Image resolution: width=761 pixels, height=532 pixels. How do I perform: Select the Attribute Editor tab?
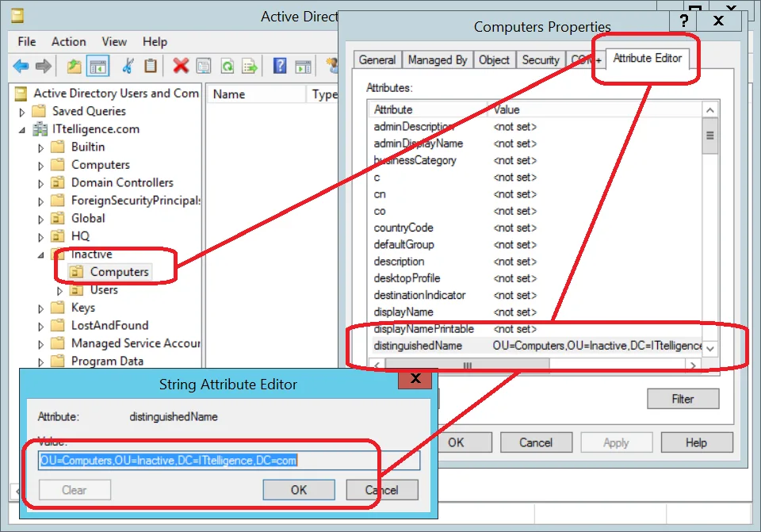click(x=647, y=58)
